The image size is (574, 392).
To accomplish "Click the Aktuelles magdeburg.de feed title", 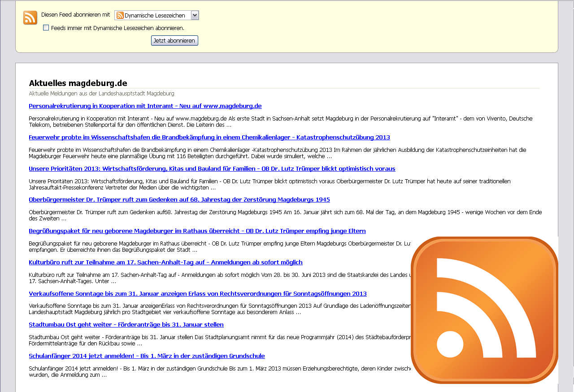I will point(78,83).
